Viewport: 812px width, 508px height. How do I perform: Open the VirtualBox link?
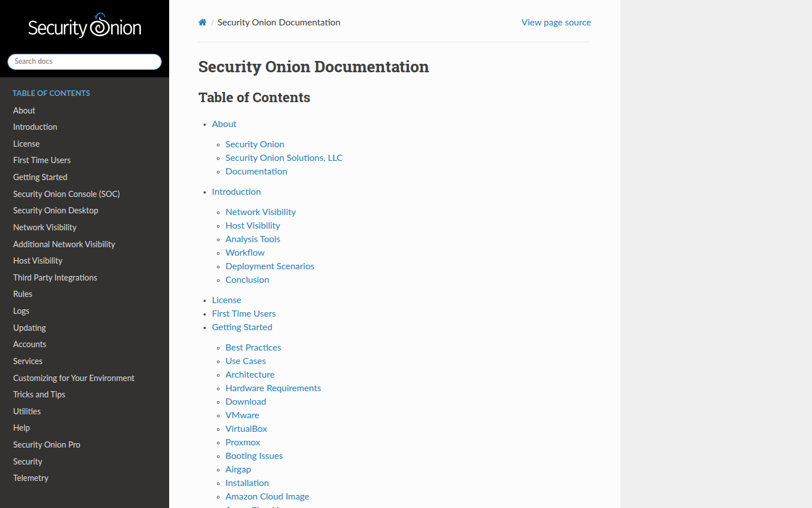[246, 429]
